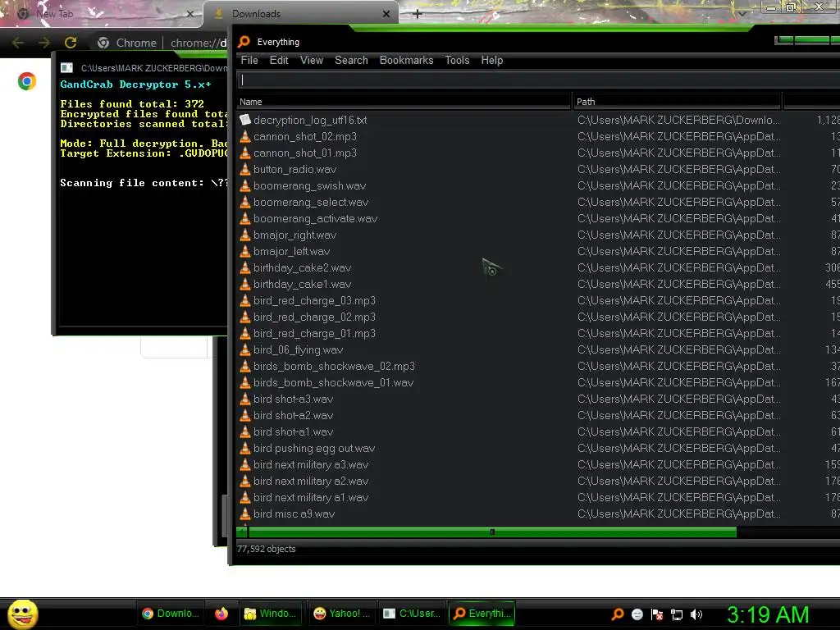Open the View menu in Everything

(311, 61)
